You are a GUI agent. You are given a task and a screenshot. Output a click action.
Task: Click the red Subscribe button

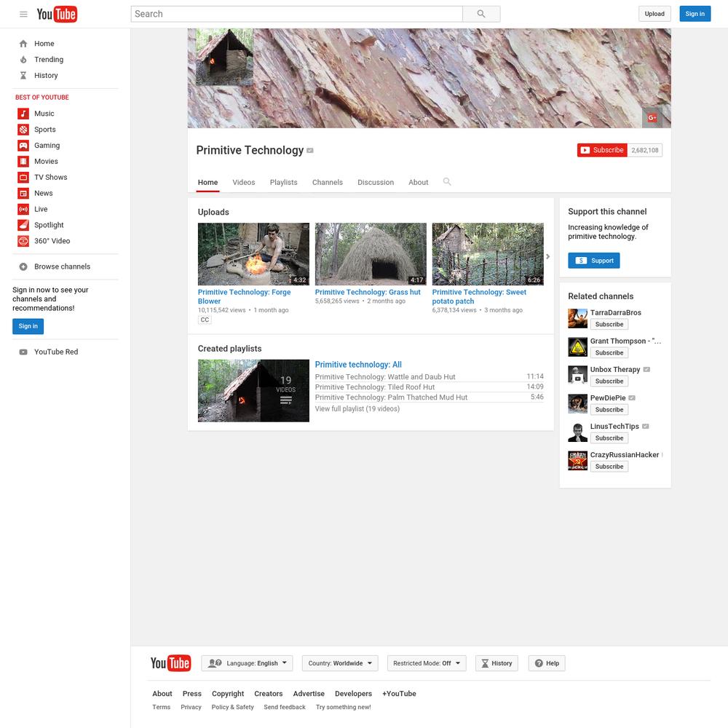[602, 150]
